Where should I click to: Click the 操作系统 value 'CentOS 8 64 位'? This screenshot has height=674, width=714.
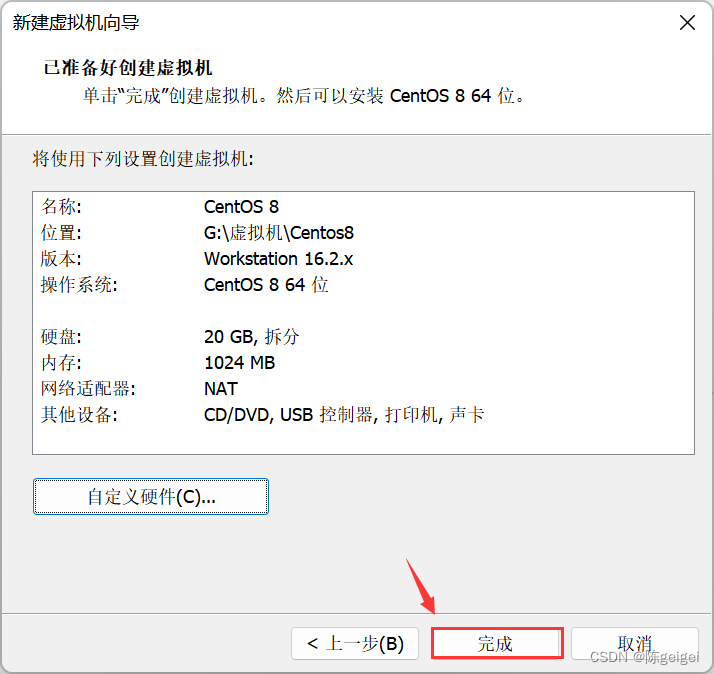pos(266,285)
